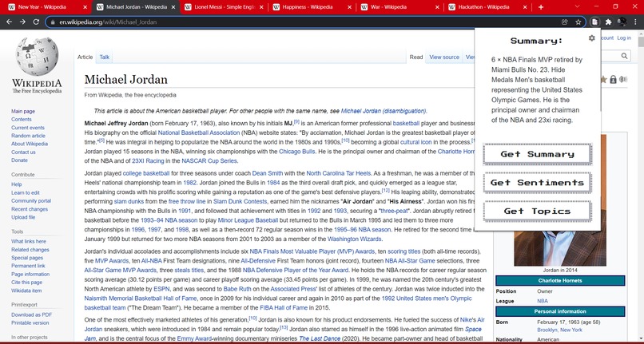Click the page vertical scrollbar thumb
Viewport: 644px width, 344px height.
(x=641, y=42)
